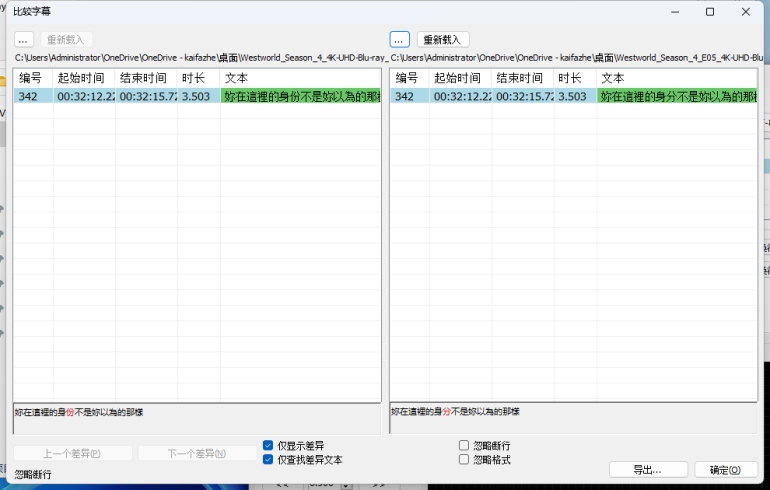This screenshot has width=770, height=490.
Task: Open right subtitle file browse button
Action: pyautogui.click(x=399, y=40)
